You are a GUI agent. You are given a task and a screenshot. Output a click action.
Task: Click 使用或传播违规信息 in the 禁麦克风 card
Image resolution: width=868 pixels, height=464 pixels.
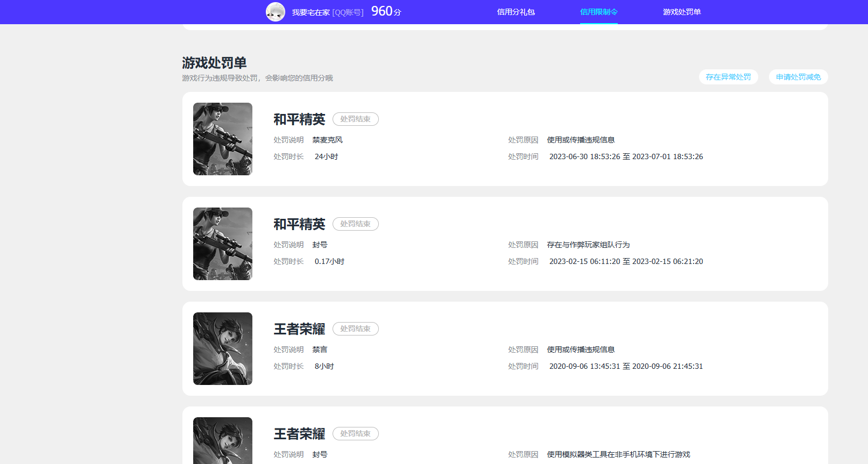(x=581, y=140)
